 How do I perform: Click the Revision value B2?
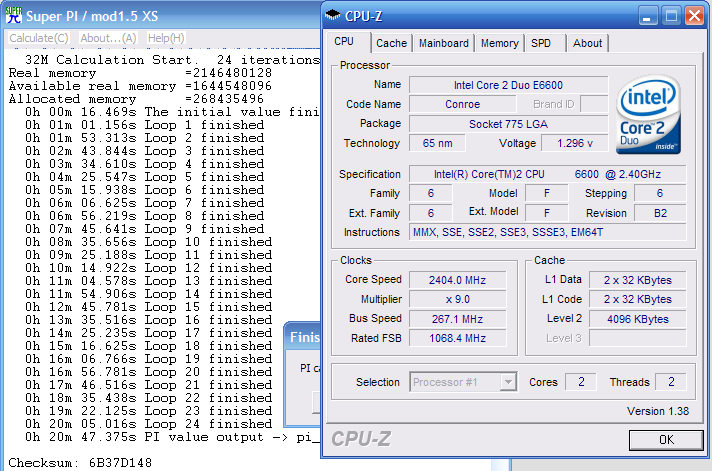660,213
